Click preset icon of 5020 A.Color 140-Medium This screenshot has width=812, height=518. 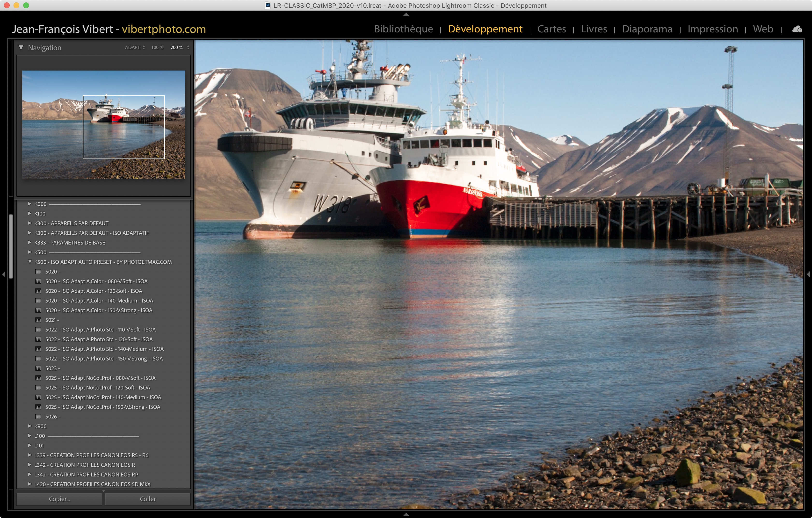click(38, 301)
